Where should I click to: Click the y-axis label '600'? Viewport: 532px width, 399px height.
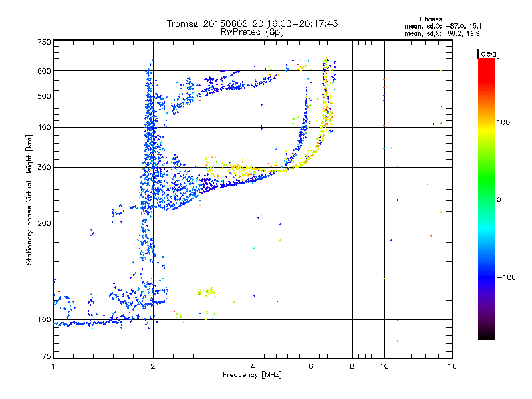click(x=44, y=71)
